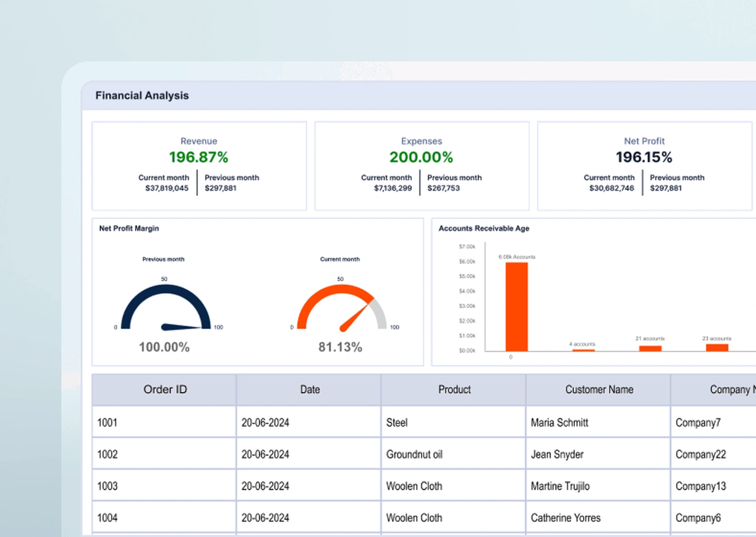Select the 100.00% gauge reading

click(x=164, y=347)
